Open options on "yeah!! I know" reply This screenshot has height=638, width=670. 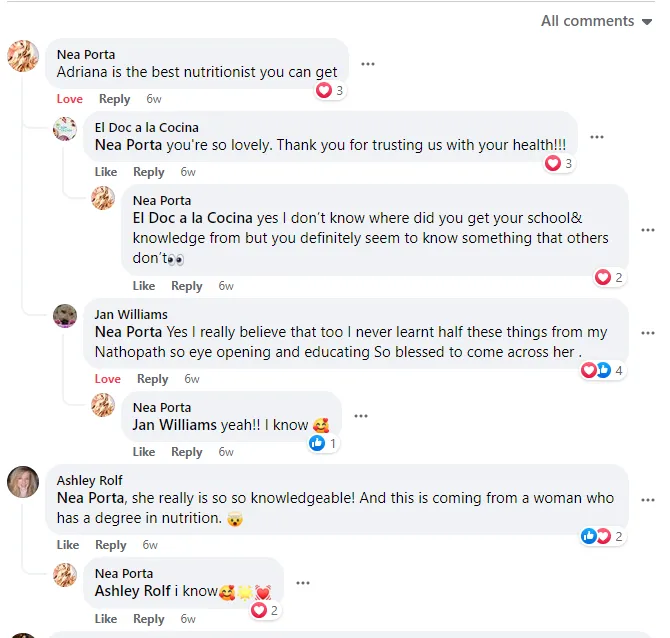(361, 416)
